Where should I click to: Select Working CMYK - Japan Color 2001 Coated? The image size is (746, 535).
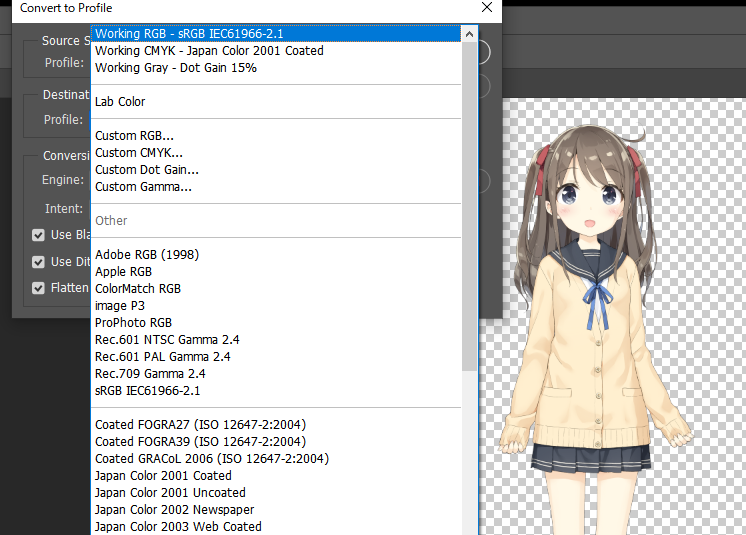click(x=209, y=51)
